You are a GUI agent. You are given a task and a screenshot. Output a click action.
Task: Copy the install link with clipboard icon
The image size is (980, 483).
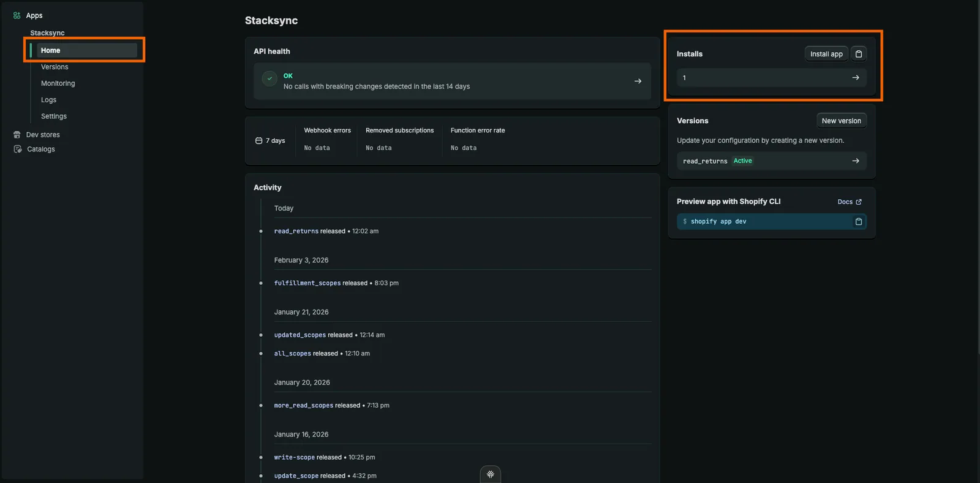pyautogui.click(x=859, y=54)
